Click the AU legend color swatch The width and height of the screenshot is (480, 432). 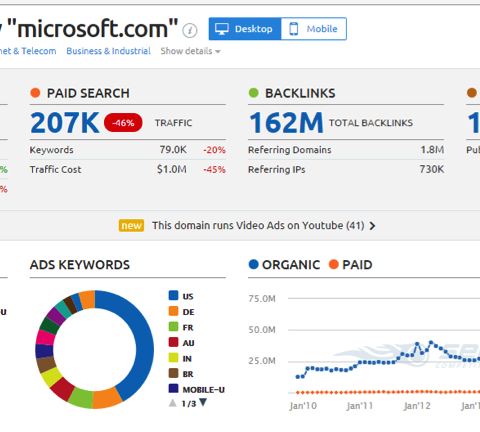173,342
